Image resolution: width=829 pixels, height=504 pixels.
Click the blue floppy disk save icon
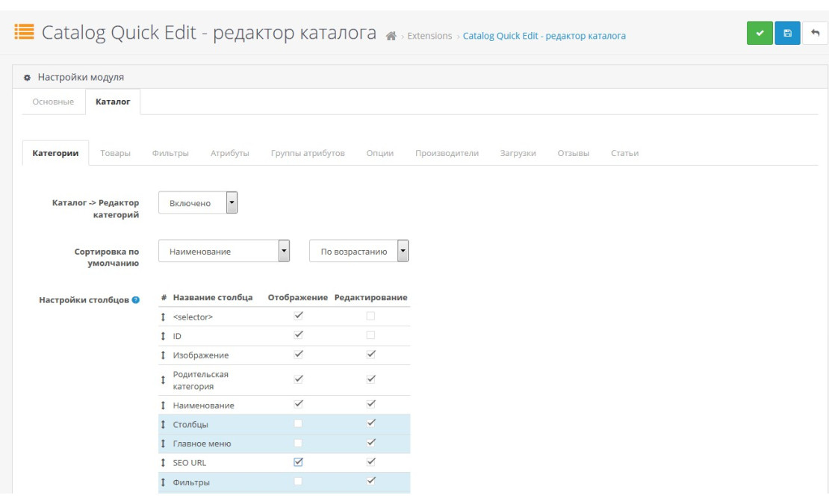coord(787,34)
